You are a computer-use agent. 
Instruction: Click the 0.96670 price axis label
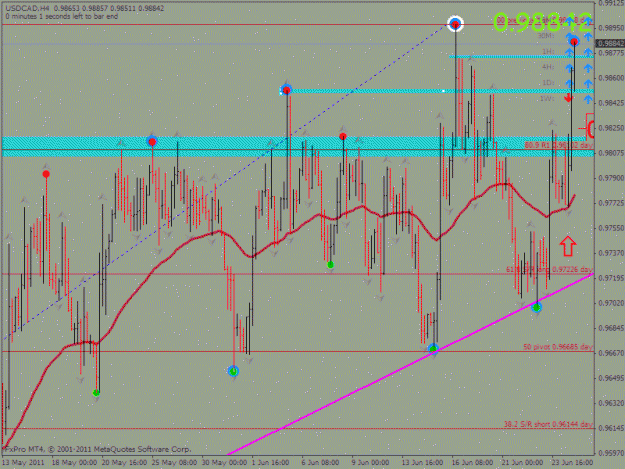pos(611,353)
